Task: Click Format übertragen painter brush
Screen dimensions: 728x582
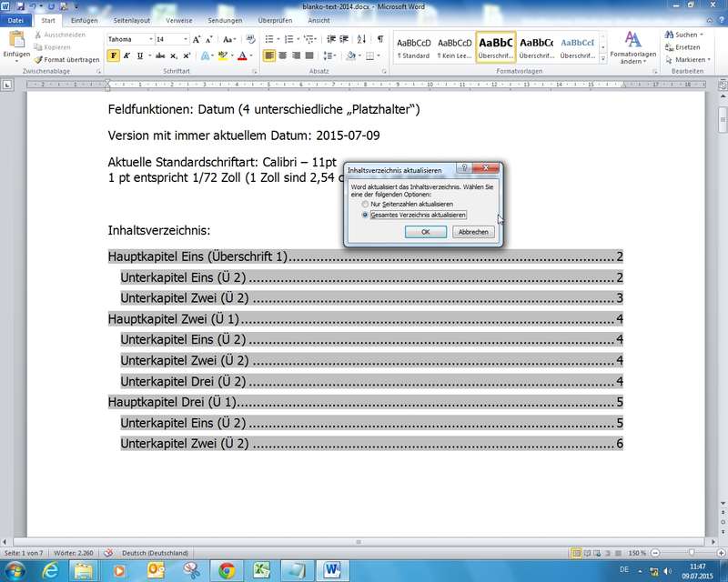Action: (66, 59)
